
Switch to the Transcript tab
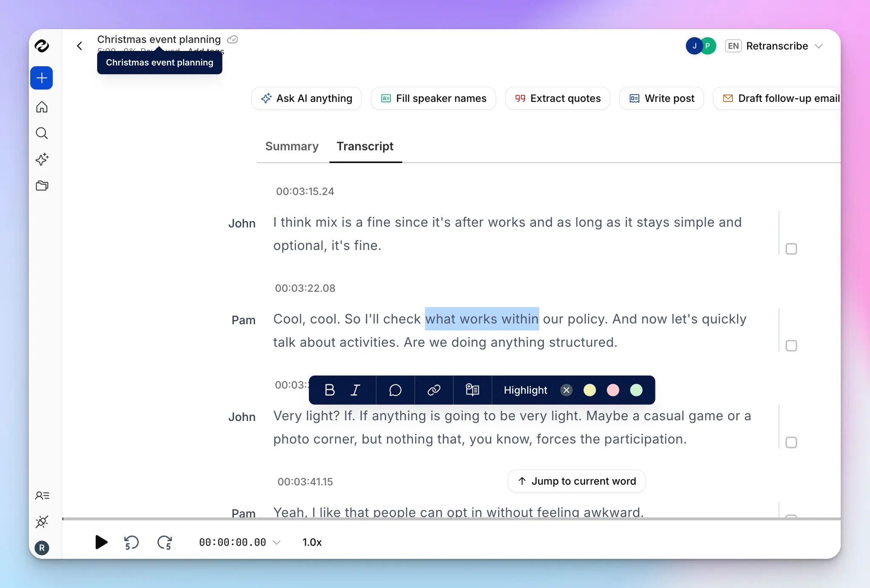[365, 146]
